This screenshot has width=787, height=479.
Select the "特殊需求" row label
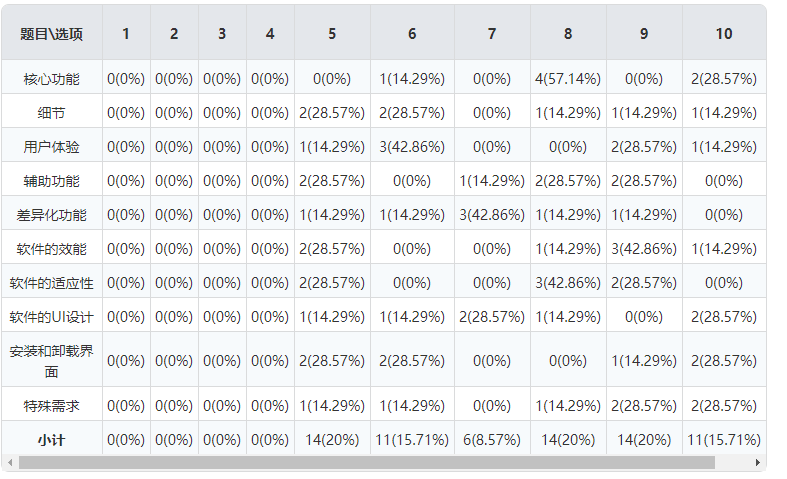coord(52,405)
